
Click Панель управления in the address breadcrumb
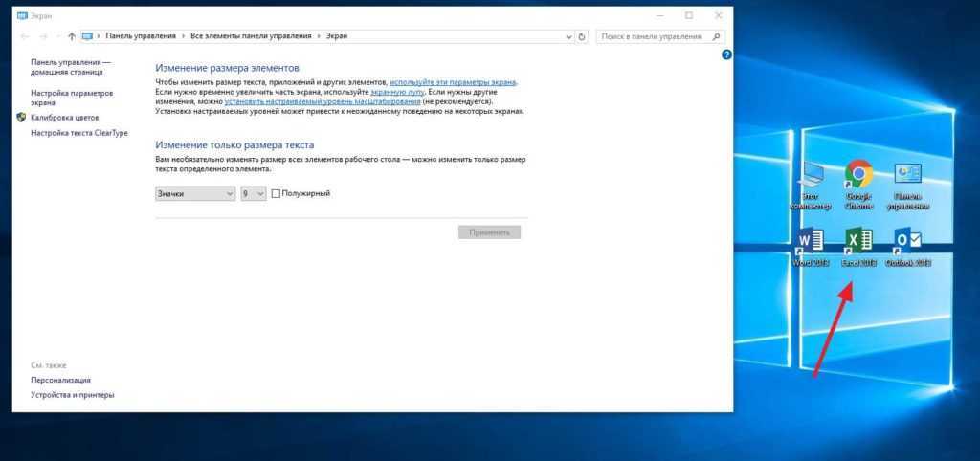pos(141,36)
